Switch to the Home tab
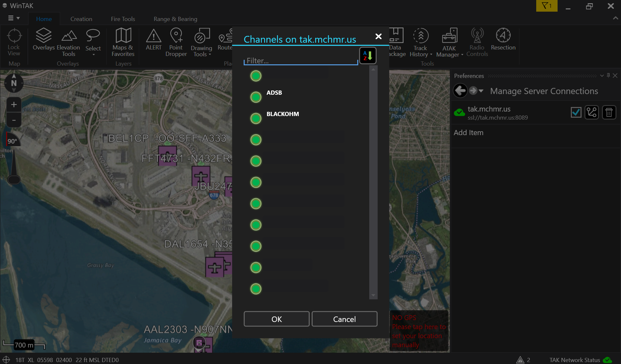621x364 pixels. click(44, 19)
